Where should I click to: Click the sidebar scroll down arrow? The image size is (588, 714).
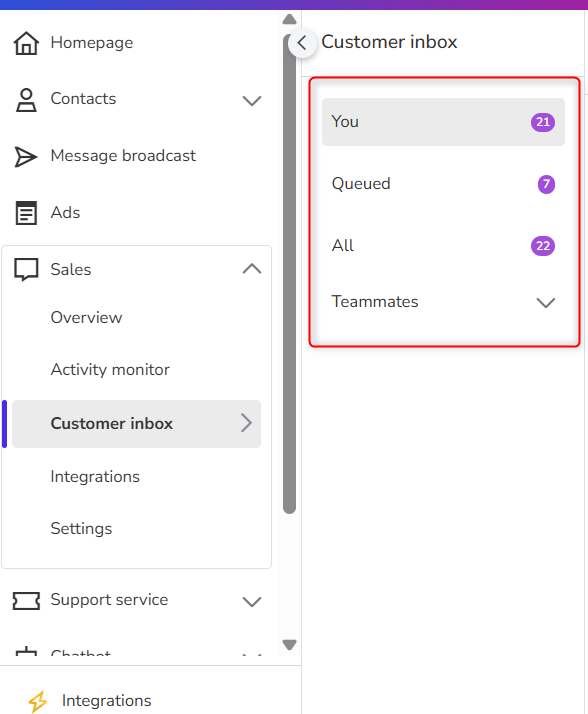point(289,644)
